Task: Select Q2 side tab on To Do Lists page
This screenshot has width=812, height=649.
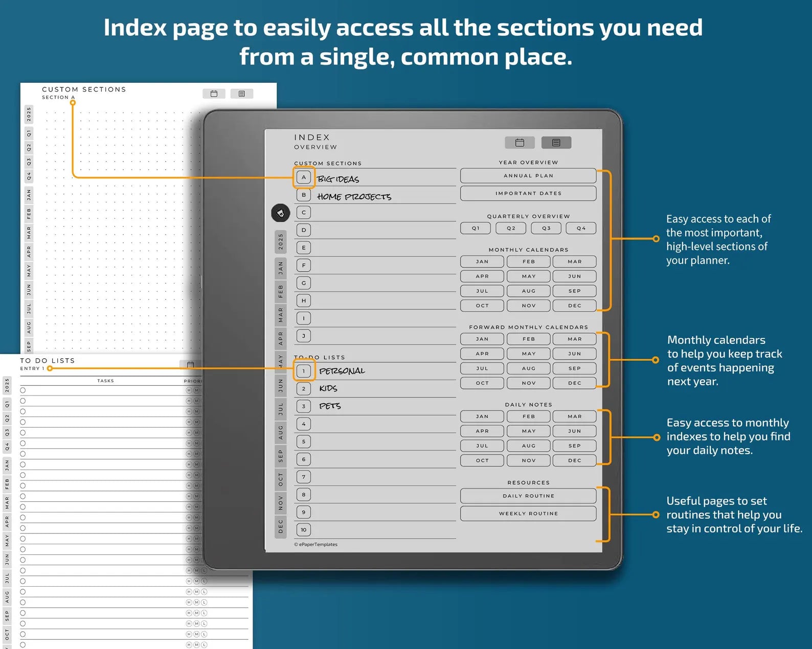Action: click(7, 419)
